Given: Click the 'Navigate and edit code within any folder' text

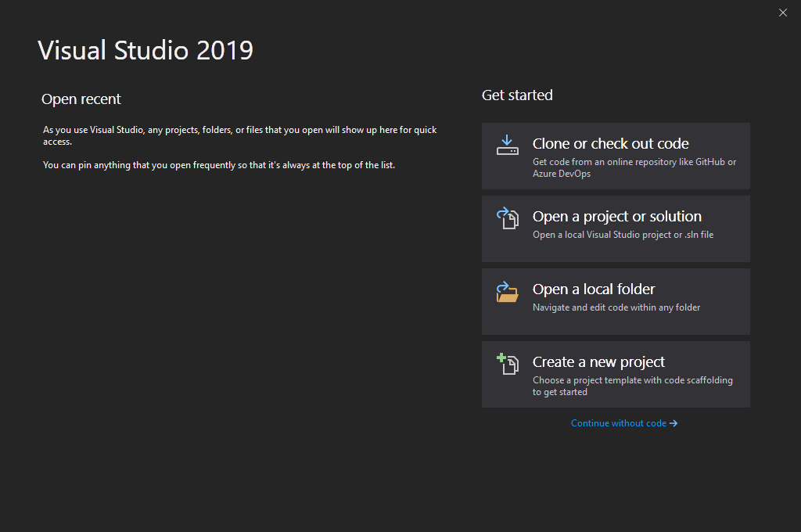Looking at the screenshot, I should pyautogui.click(x=616, y=307).
